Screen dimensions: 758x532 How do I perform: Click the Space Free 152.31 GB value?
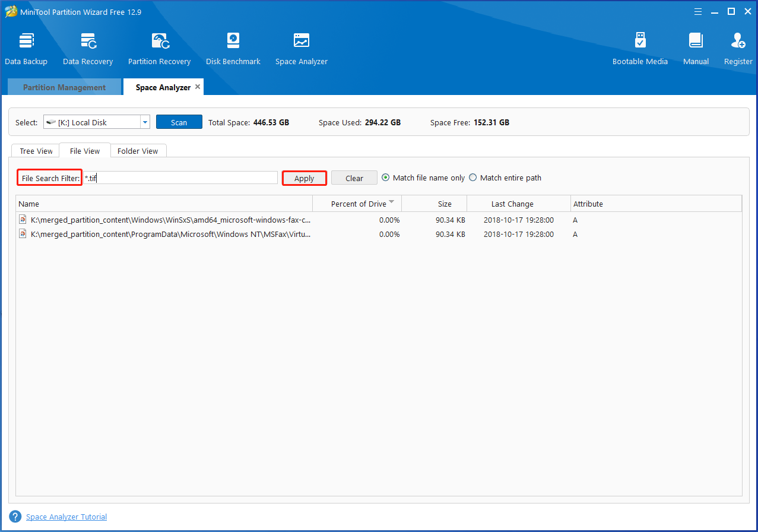point(491,122)
